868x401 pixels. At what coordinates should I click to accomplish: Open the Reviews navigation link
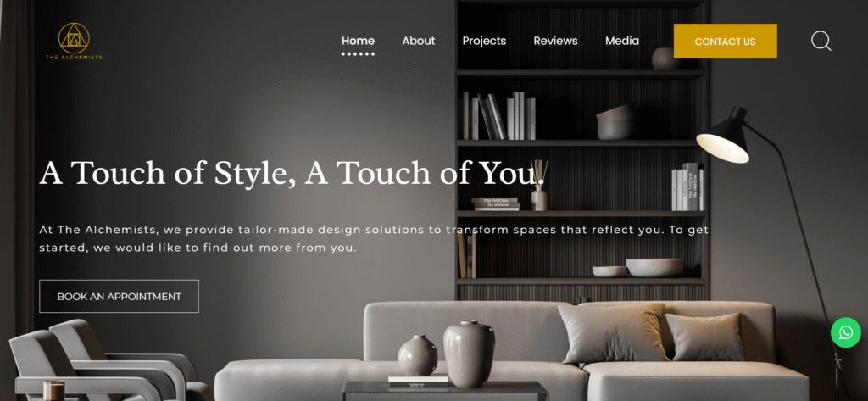coord(555,41)
